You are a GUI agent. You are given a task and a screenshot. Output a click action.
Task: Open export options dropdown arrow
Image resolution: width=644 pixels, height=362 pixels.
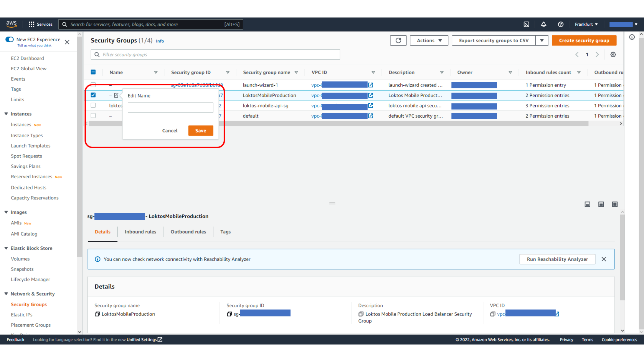click(542, 40)
